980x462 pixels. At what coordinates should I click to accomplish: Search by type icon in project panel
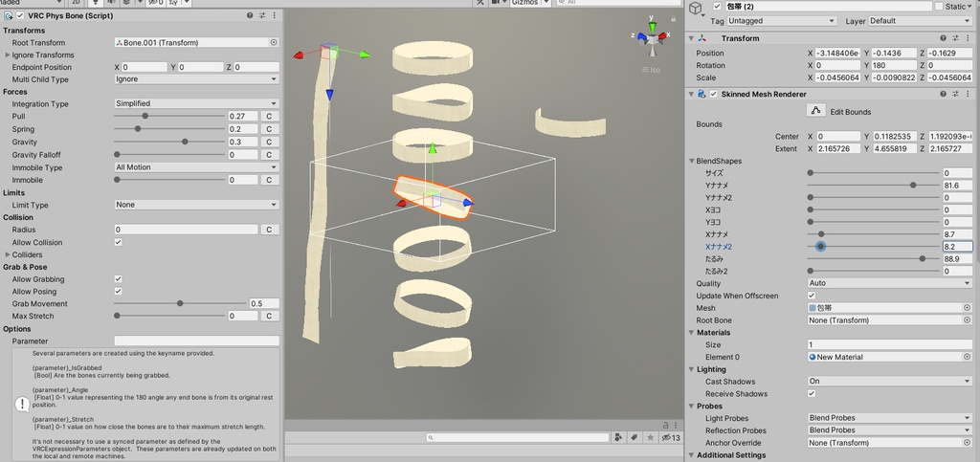618,438
